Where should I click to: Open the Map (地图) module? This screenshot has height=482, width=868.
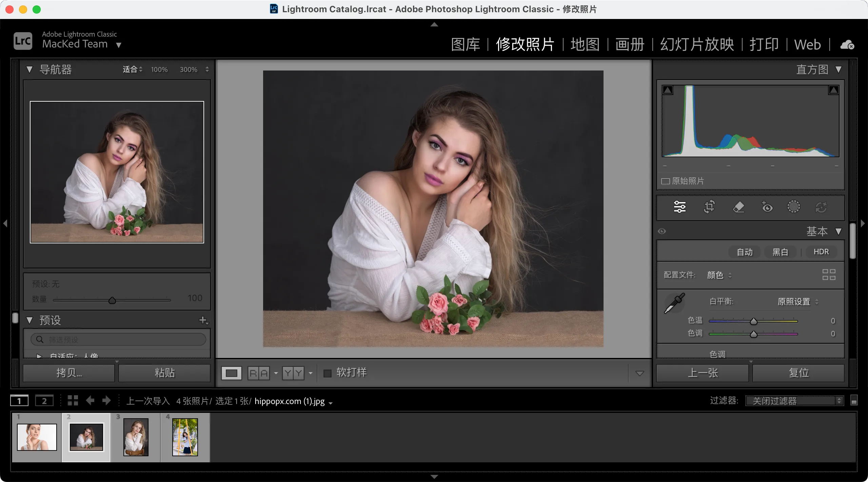[x=585, y=45]
